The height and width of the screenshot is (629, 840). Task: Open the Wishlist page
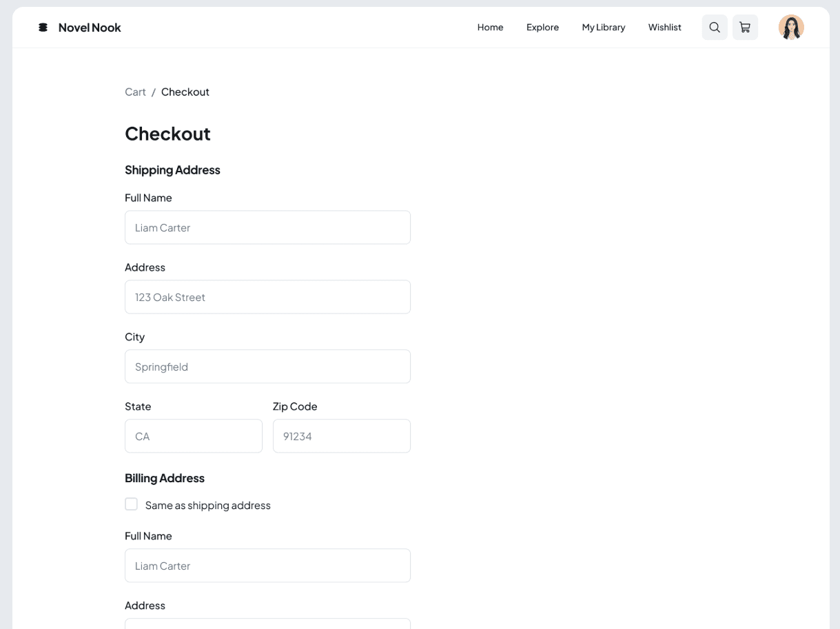[x=664, y=28]
